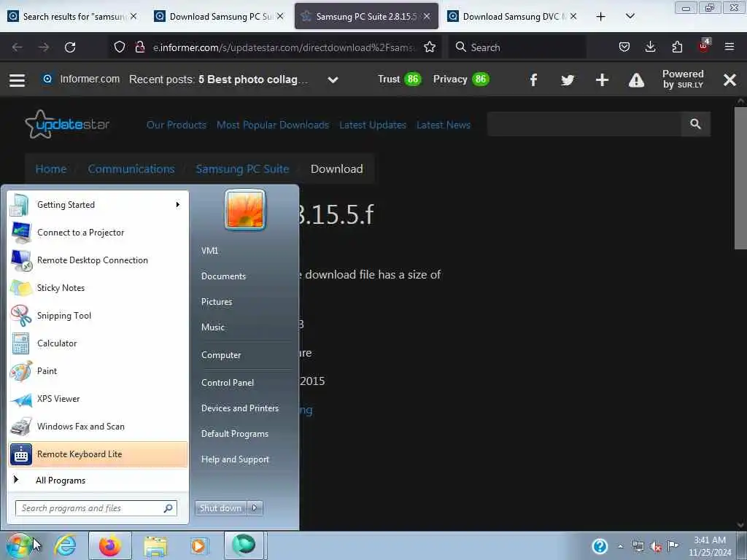747x560 pixels.
Task: Go back with the browser back arrow
Action: click(18, 47)
